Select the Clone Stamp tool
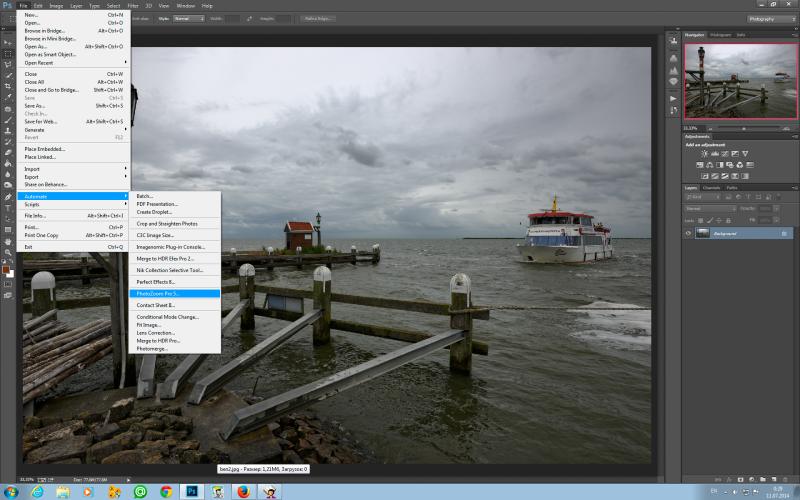Screen dimensions: 800x500 coord(8,131)
